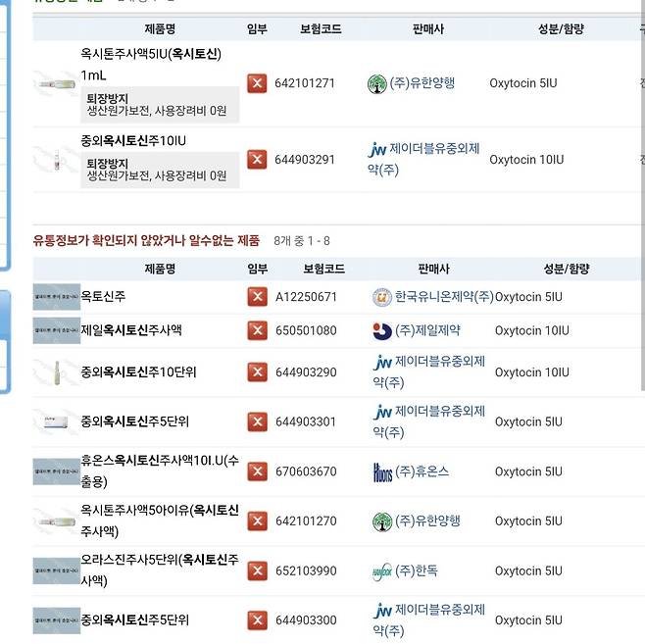Open seller (주)한독
Image resolution: width=645 pixels, height=644 pixels.
point(417,570)
